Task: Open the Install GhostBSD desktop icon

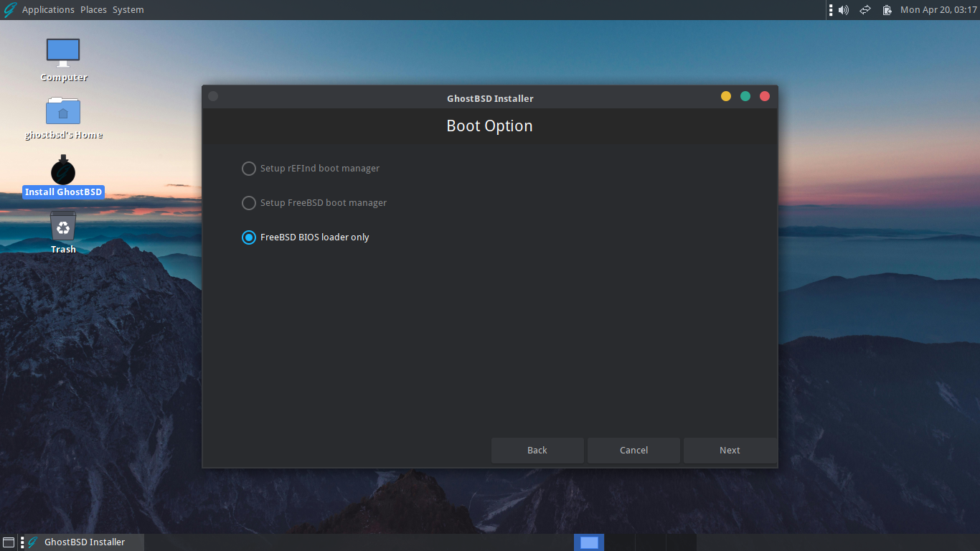Action: [x=63, y=174]
